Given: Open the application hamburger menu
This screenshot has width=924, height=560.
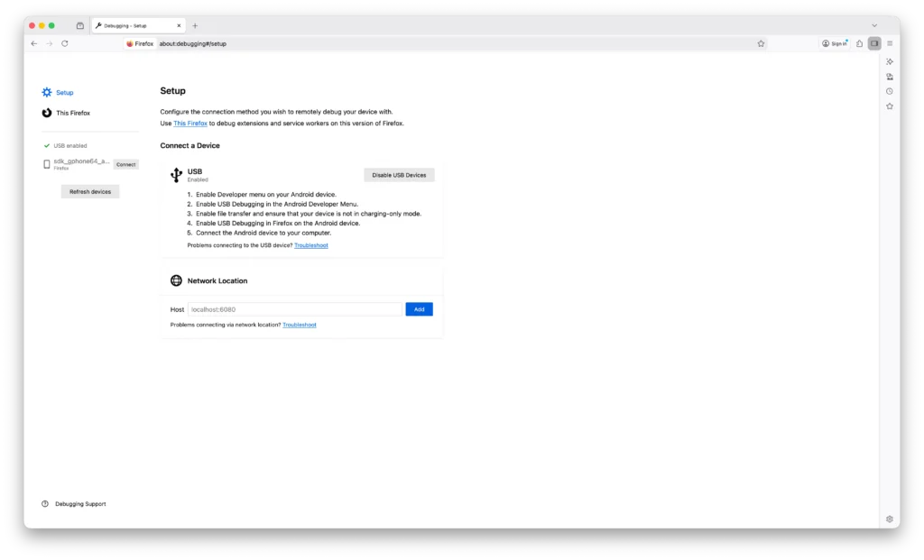Looking at the screenshot, I should coord(890,42).
